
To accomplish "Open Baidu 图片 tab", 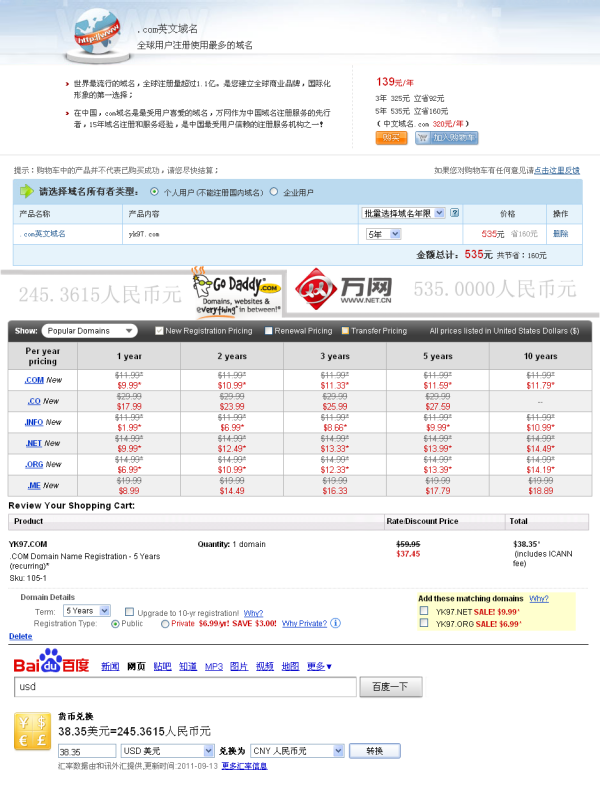I will click(x=239, y=667).
